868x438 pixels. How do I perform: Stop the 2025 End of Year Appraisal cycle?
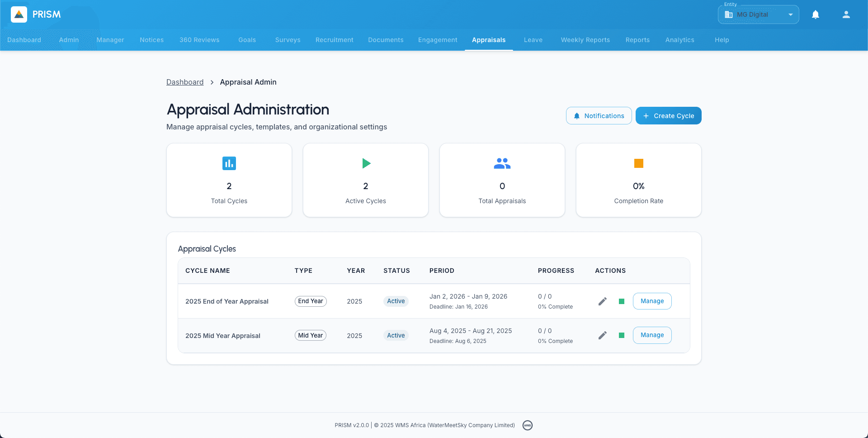(x=622, y=301)
